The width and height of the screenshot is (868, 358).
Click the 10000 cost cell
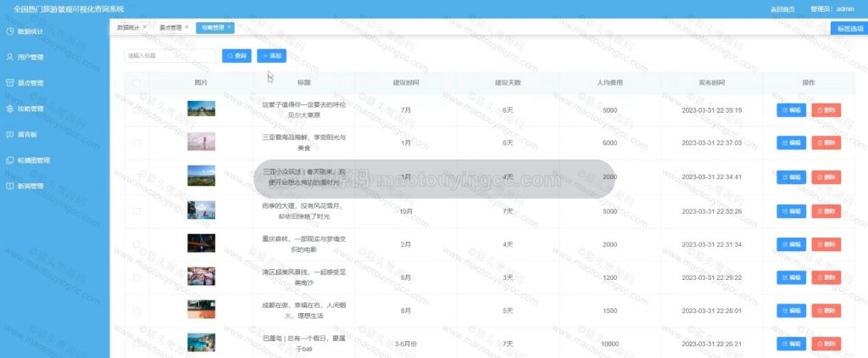coord(609,344)
